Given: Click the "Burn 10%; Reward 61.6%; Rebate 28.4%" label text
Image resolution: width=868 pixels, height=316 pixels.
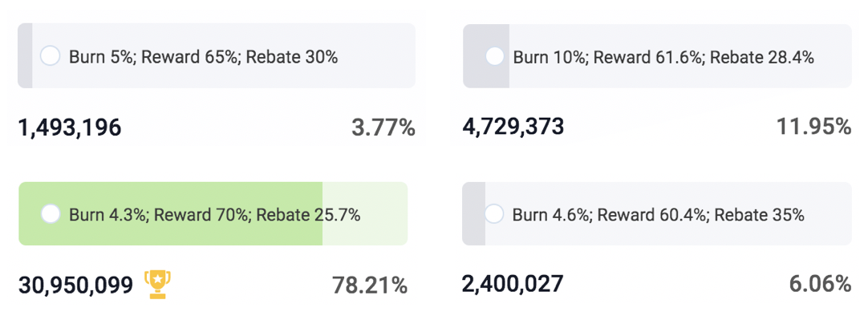Looking at the screenshot, I should (663, 57).
